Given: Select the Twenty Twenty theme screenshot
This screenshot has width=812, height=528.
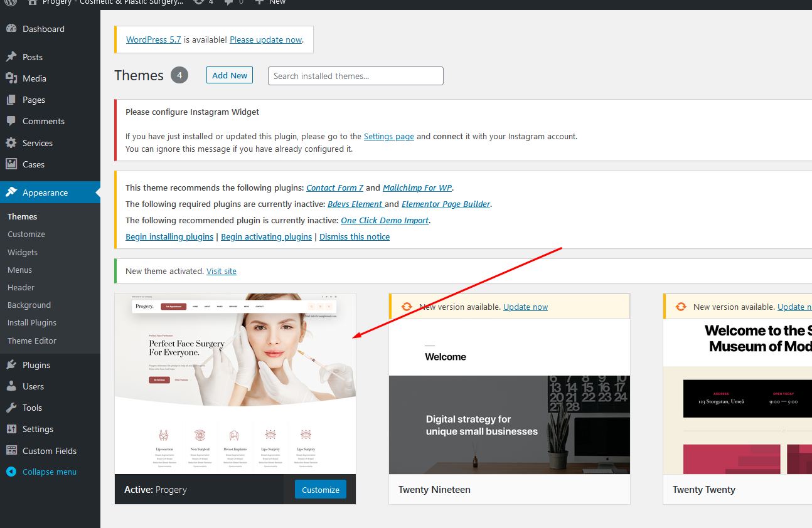Looking at the screenshot, I should pyautogui.click(x=737, y=396).
